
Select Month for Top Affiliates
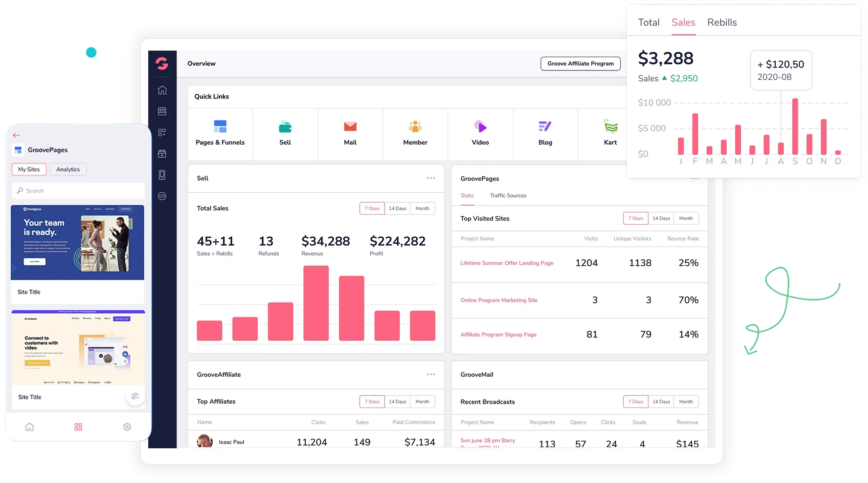[422, 401]
